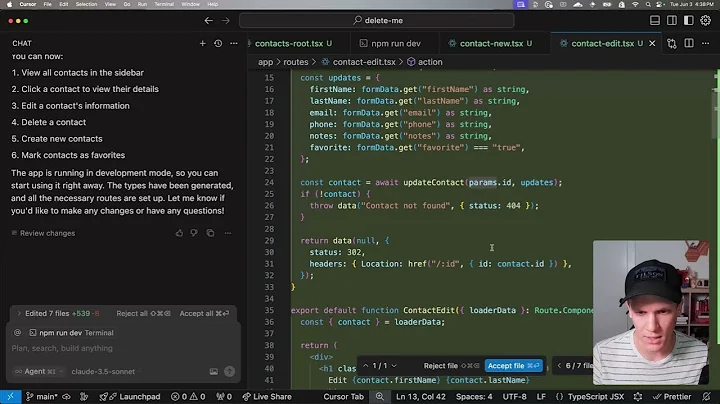Image resolution: width=720 pixels, height=404 pixels.
Task: Change Spaces: 4 indentation setting
Action: [x=474, y=397]
